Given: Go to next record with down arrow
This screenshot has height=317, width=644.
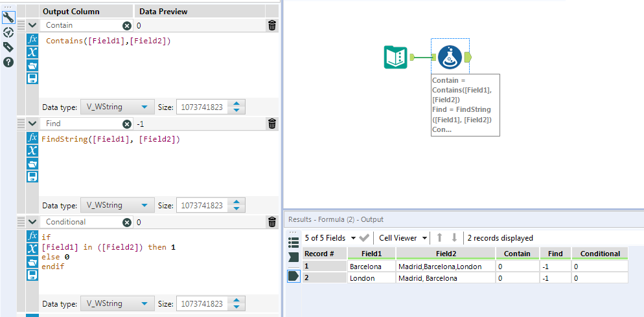Looking at the screenshot, I should click(454, 238).
